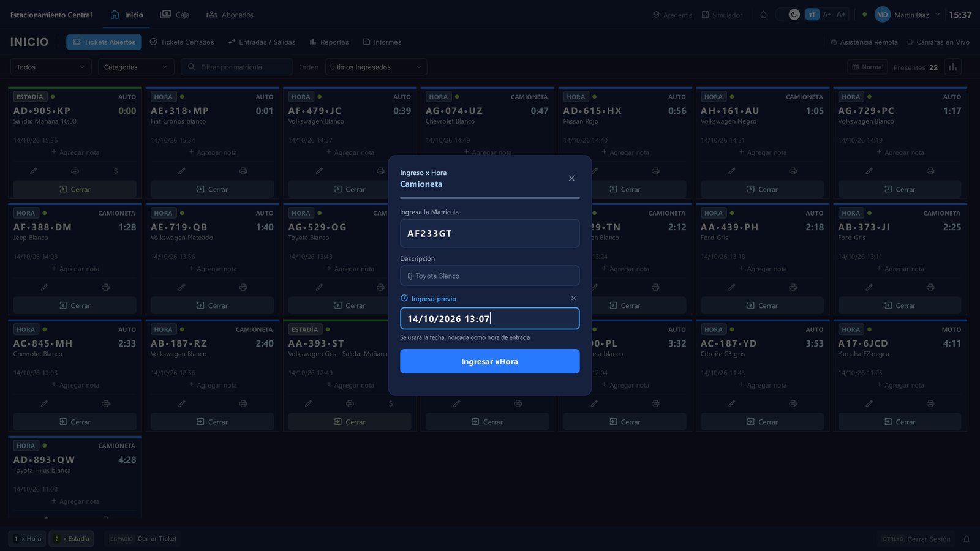Open the Simulador link

pos(722,15)
